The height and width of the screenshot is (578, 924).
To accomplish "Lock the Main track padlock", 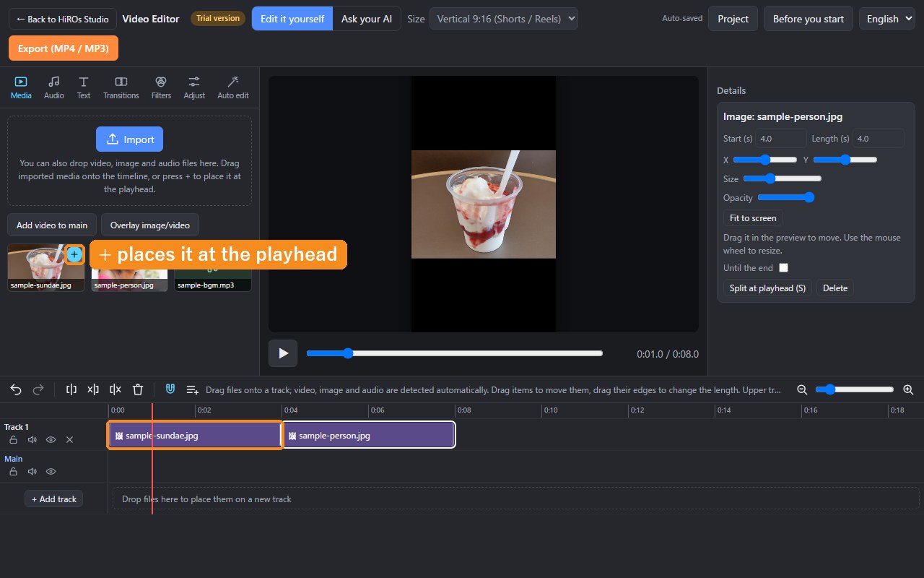I will click(x=13, y=471).
